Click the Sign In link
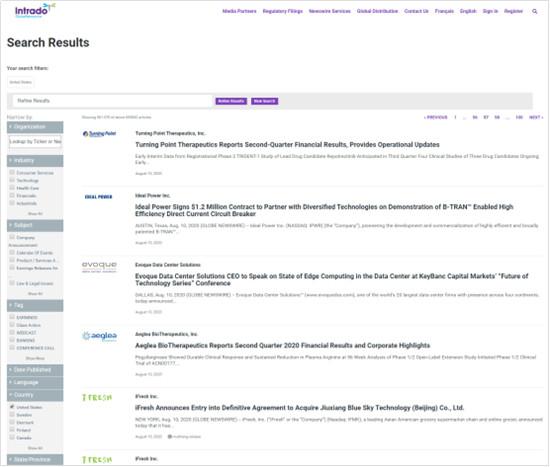The width and height of the screenshot is (550, 467). (490, 11)
